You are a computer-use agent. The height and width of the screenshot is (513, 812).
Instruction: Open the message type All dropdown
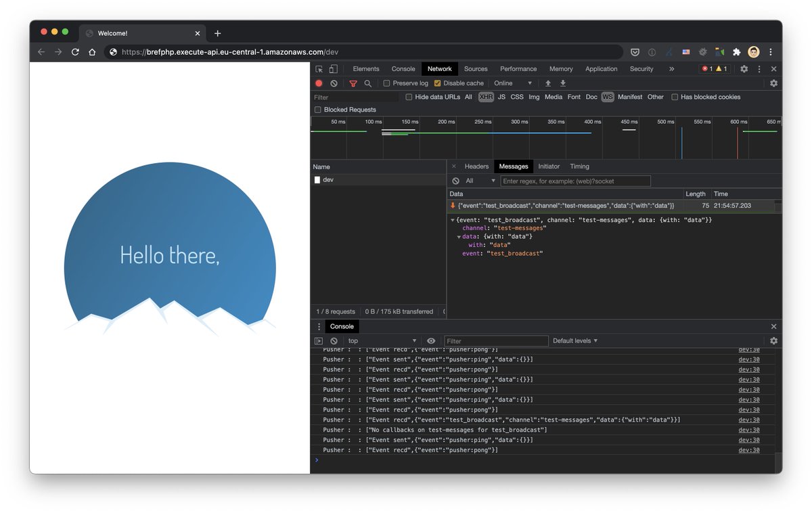(x=480, y=181)
